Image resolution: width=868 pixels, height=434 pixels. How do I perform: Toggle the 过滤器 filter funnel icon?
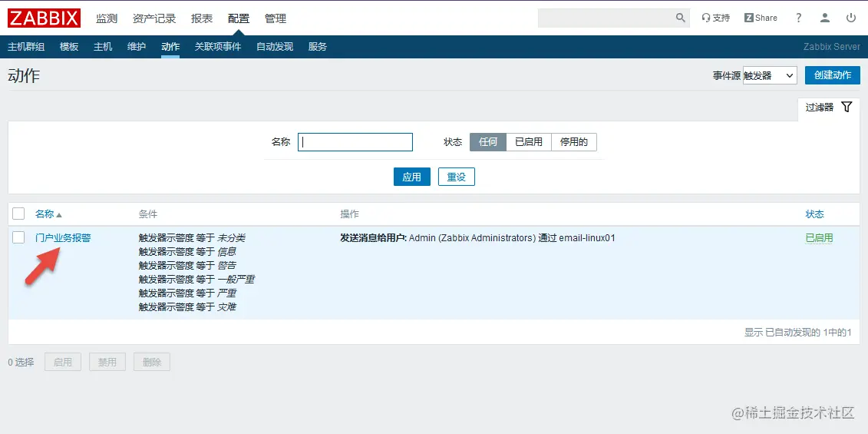(x=847, y=107)
